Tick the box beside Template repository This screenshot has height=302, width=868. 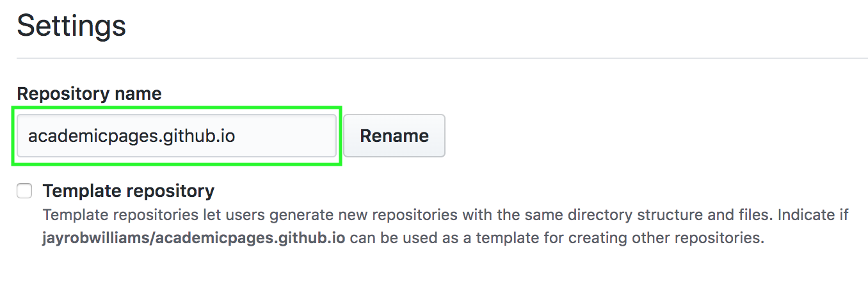click(x=24, y=191)
